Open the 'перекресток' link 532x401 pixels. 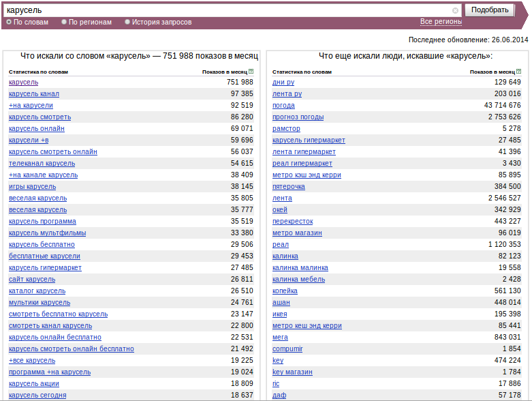293,221
